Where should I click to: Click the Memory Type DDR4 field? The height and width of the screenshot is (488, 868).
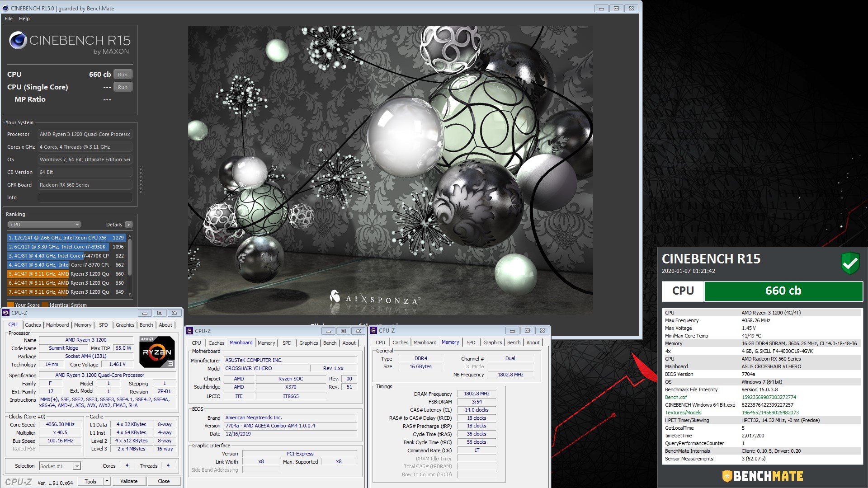click(x=420, y=358)
